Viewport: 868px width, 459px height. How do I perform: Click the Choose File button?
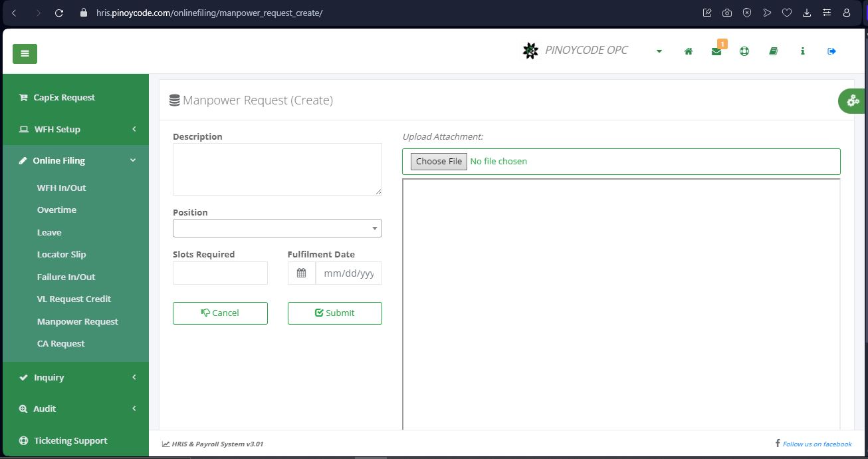439,162
